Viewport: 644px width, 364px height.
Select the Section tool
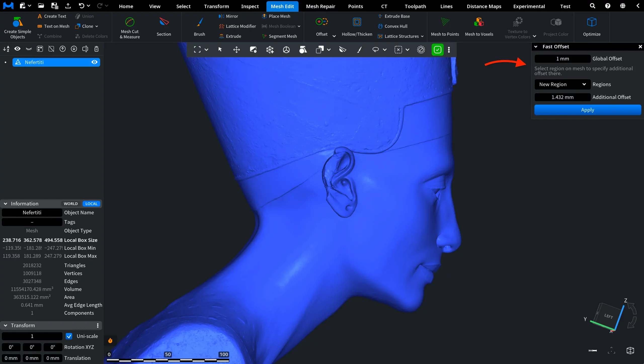tap(164, 27)
